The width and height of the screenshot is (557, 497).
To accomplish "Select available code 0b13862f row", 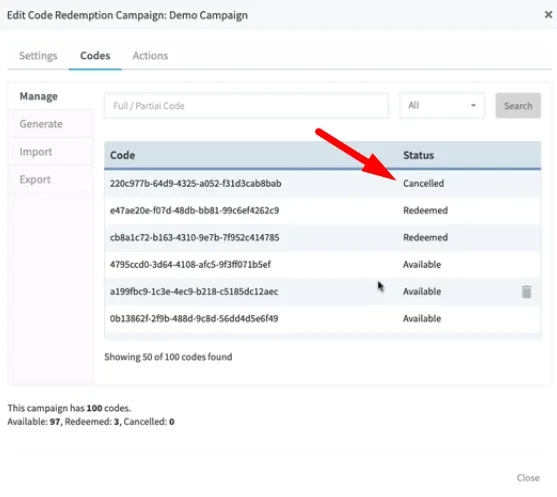I will (323, 319).
